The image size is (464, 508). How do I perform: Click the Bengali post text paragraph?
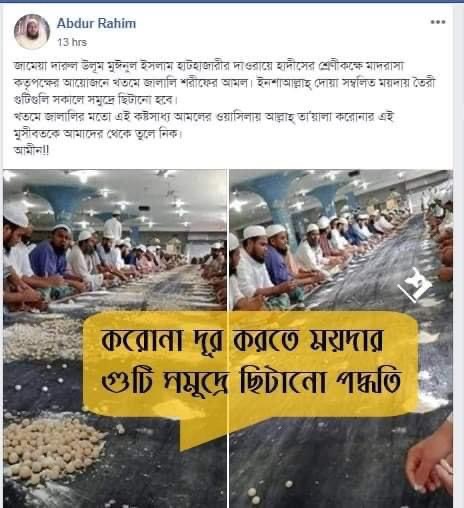[225, 108]
